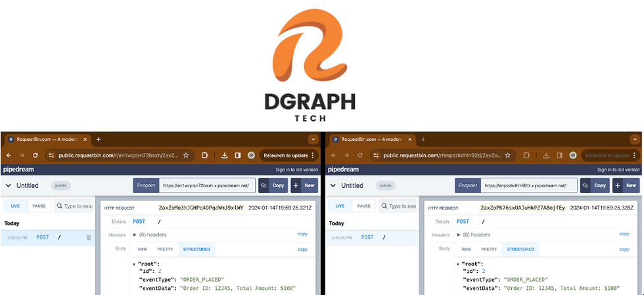
Task: Click the endpoint URL field in the right window
Action: pos(529,185)
